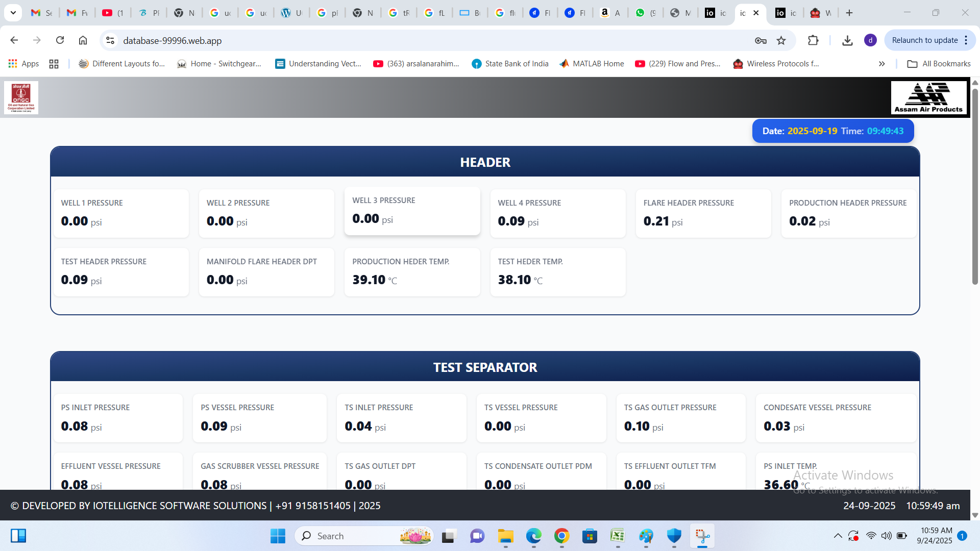The height and width of the screenshot is (551, 980).
Task: Open the MATLAB Home bookmark
Action: (592, 64)
